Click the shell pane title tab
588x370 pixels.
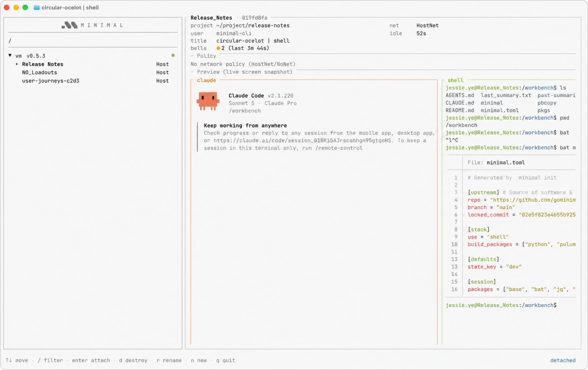tap(455, 80)
